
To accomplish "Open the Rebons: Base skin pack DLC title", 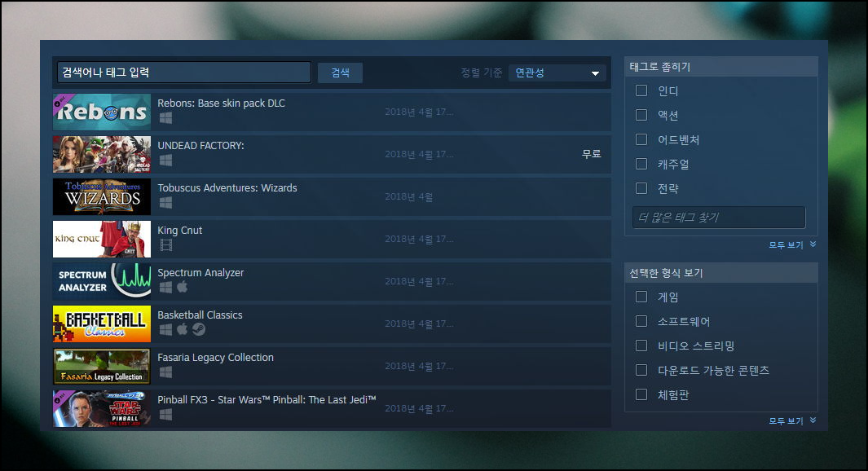I will [221, 103].
